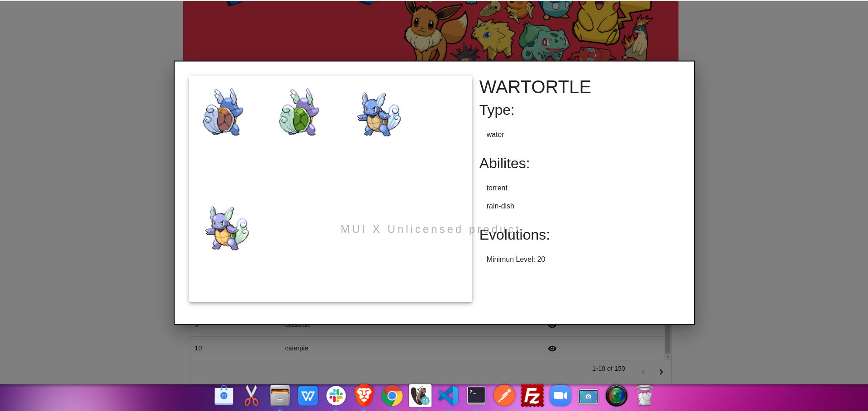Open Visual Studio Code from the dock
The width and height of the screenshot is (868, 411).
[448, 396]
